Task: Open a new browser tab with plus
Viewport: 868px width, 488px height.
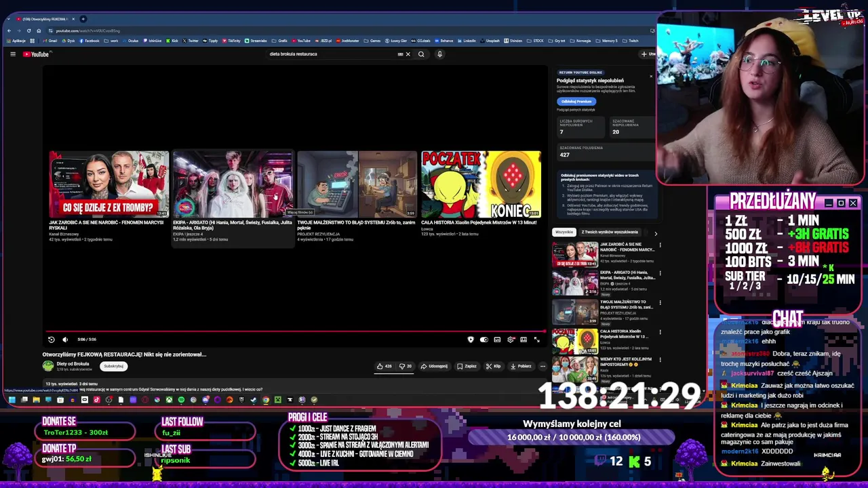Action: 83,19
